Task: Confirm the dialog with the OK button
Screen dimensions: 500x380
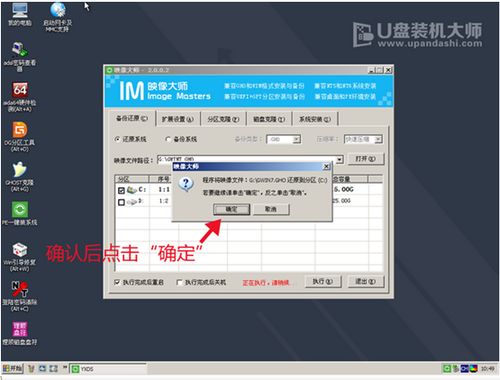Action: [x=231, y=209]
